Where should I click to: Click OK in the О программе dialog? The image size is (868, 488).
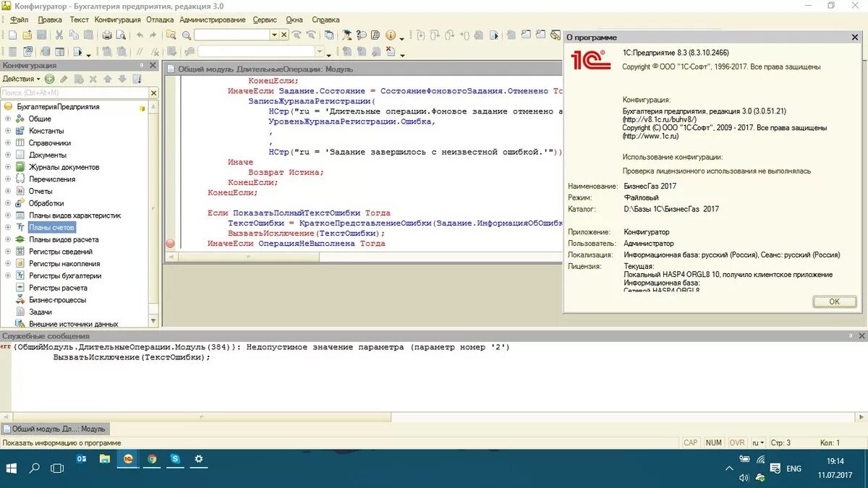tap(834, 301)
